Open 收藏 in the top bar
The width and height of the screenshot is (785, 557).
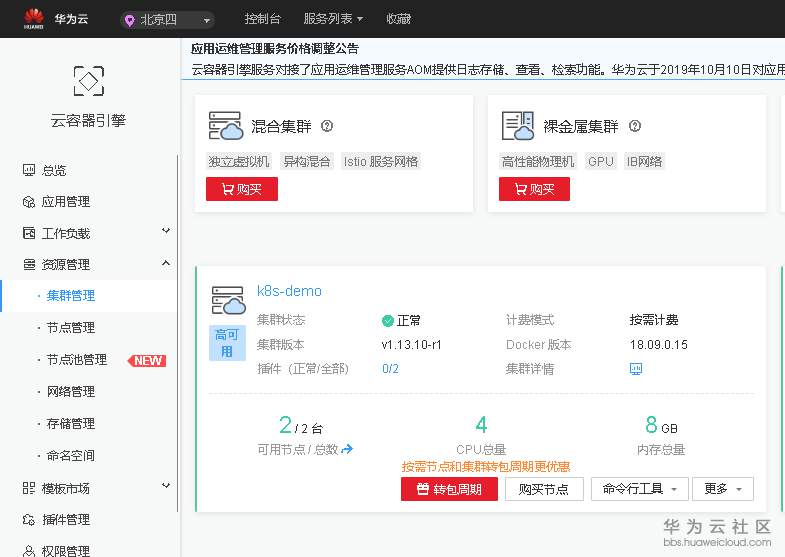pyautogui.click(x=399, y=19)
